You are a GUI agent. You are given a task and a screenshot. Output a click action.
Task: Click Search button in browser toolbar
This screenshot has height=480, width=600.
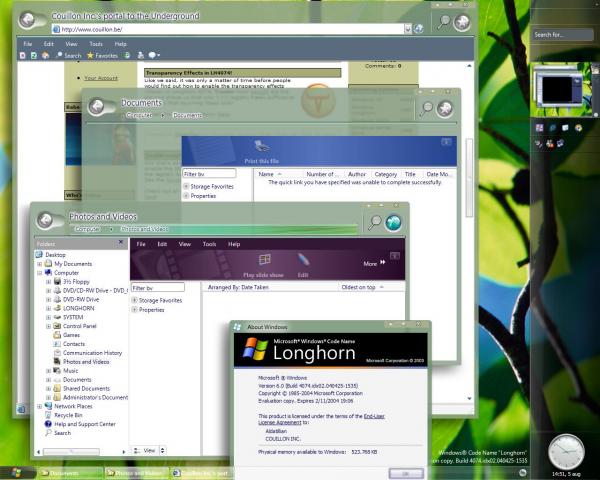pos(68,56)
